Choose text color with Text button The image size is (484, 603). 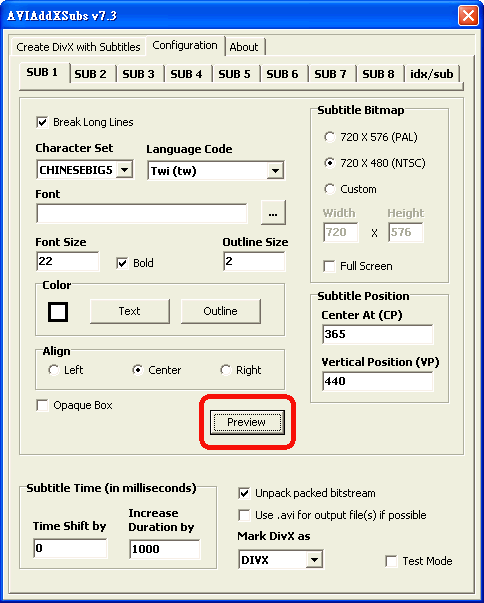click(x=130, y=311)
